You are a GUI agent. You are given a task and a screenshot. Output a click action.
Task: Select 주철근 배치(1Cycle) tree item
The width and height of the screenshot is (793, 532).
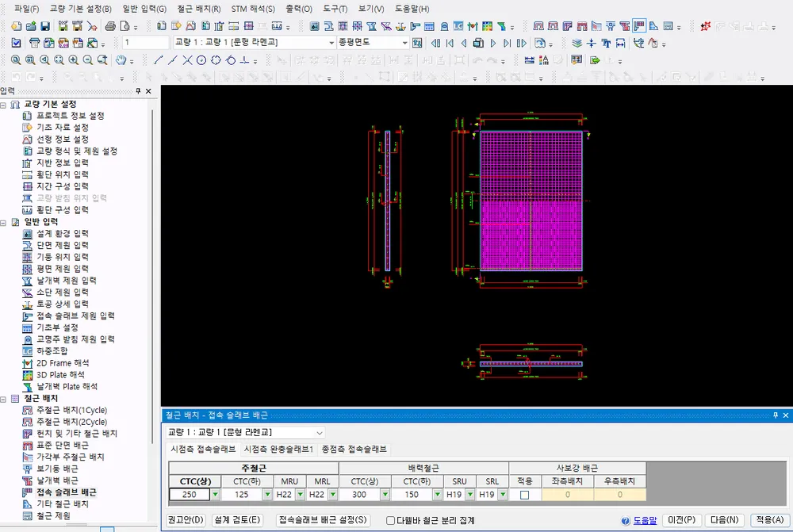[x=72, y=410]
